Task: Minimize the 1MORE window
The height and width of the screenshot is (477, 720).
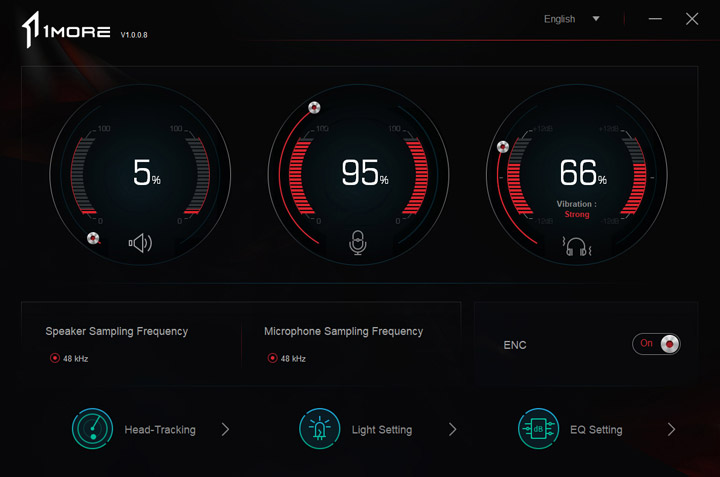Action: [x=655, y=19]
